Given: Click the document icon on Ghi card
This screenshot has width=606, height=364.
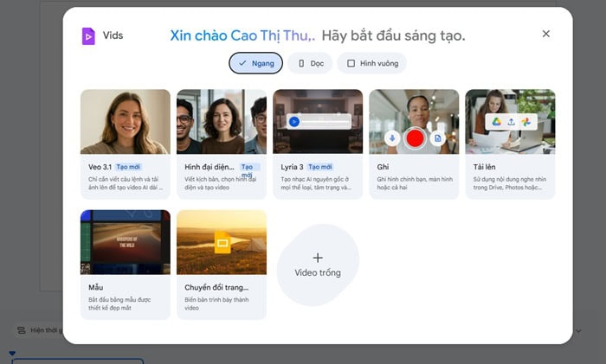Looking at the screenshot, I should pos(438,137).
